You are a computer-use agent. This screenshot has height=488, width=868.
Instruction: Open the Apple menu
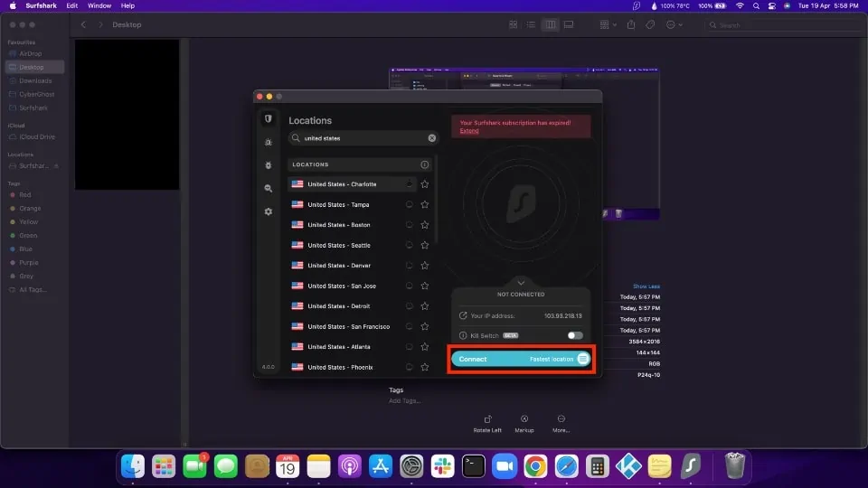13,5
